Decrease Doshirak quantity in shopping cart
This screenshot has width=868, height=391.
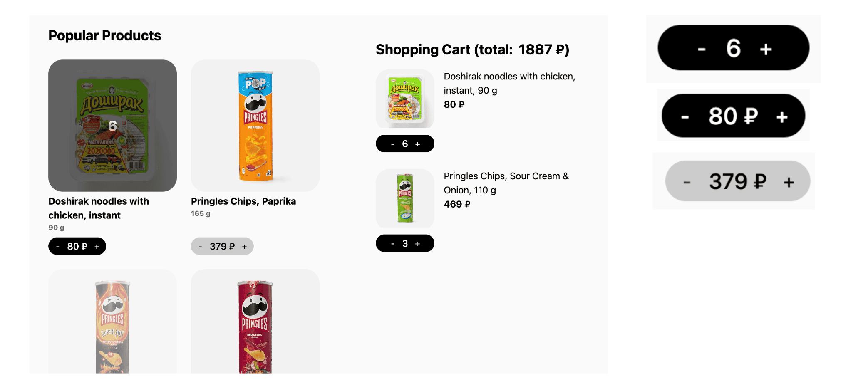pyautogui.click(x=392, y=144)
